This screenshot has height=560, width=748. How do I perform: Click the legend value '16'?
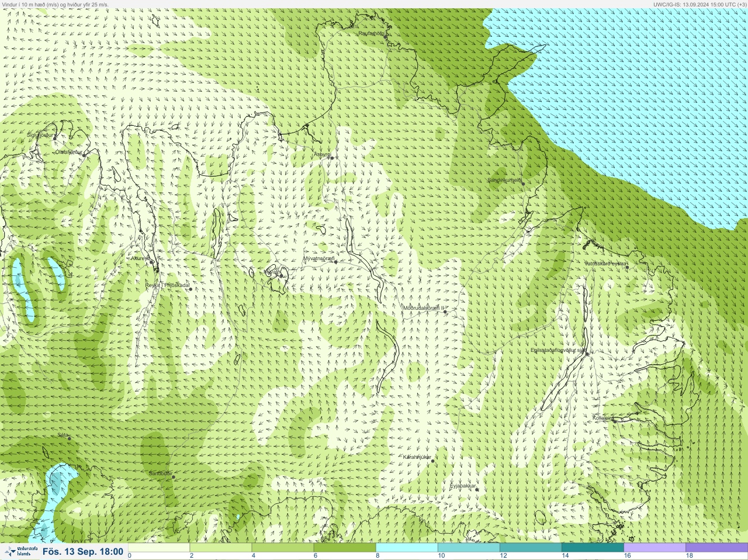(x=627, y=556)
